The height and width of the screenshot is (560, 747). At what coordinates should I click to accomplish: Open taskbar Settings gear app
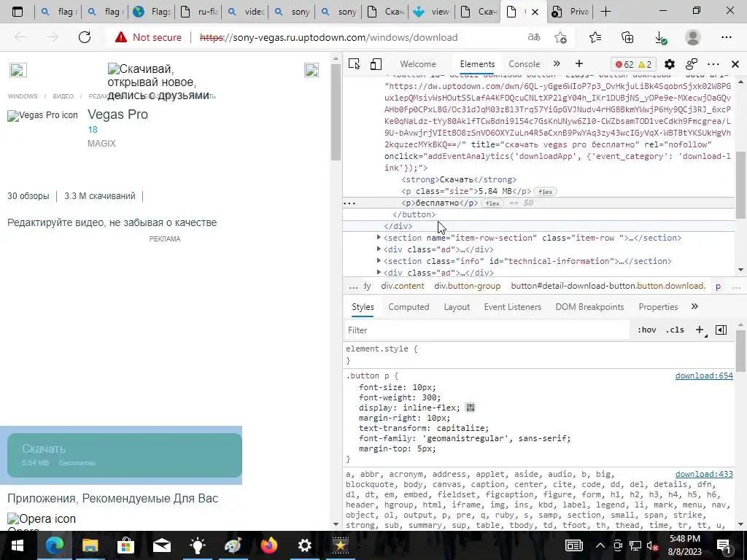[304, 545]
